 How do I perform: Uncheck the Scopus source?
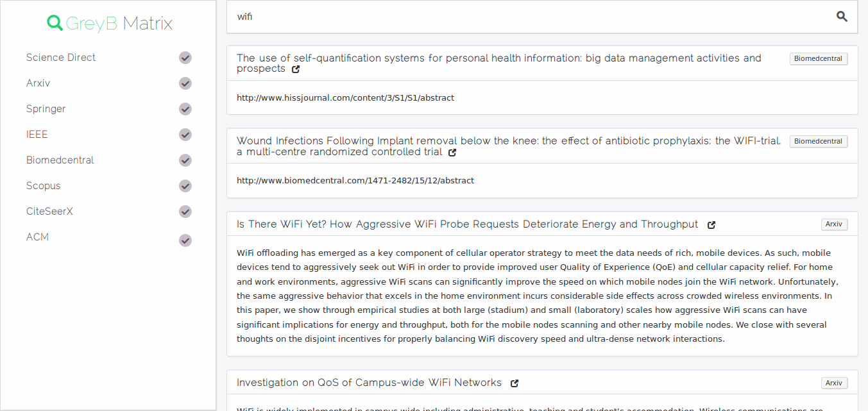(185, 186)
